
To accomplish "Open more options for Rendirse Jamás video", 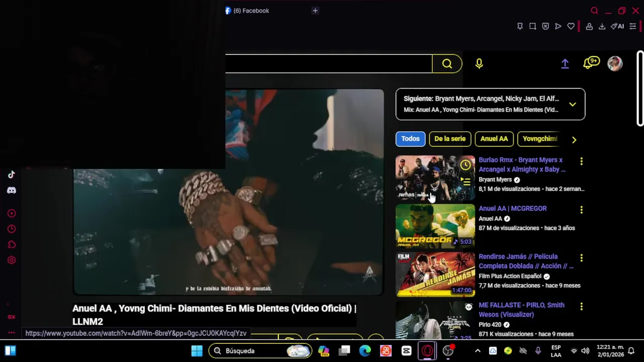I will [581, 258].
